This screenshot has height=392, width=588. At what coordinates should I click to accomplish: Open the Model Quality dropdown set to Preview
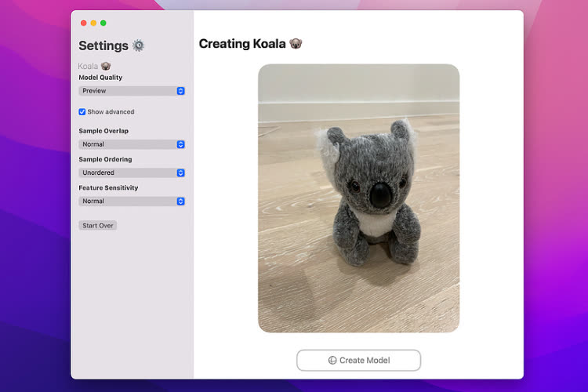[x=132, y=91]
